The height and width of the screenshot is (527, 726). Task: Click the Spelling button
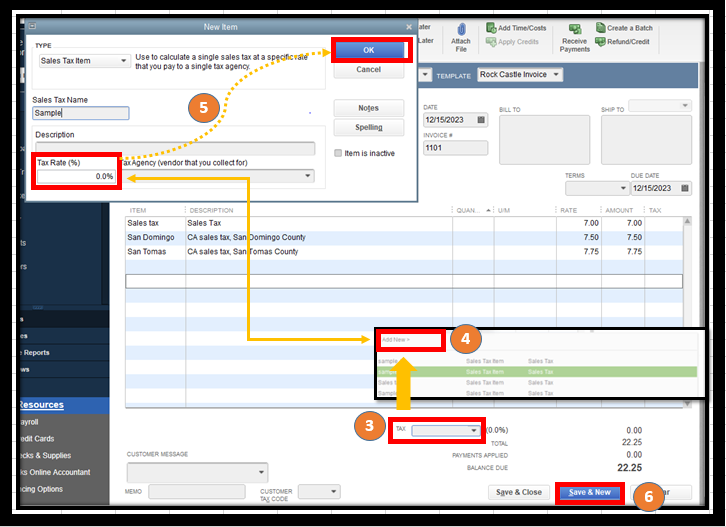tap(369, 127)
